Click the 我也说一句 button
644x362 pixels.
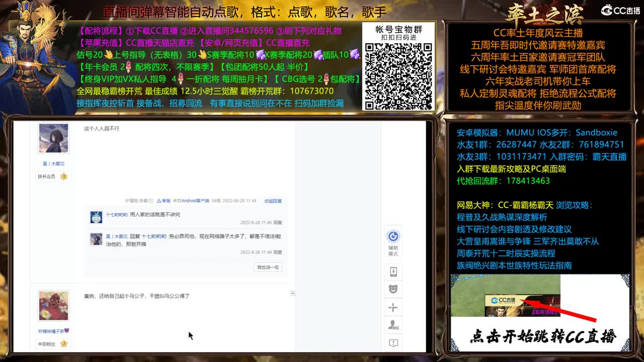tap(268, 267)
